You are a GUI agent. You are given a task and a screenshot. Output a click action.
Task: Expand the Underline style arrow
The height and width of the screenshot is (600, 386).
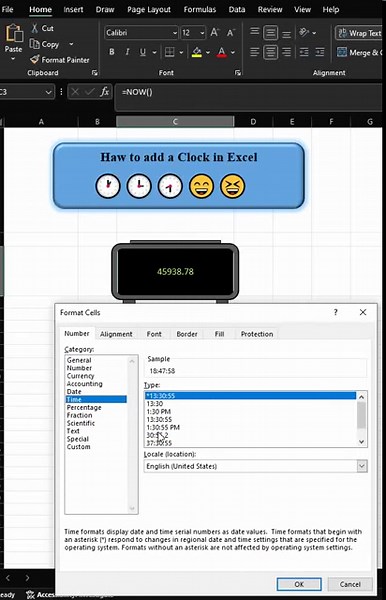[x=155, y=52]
